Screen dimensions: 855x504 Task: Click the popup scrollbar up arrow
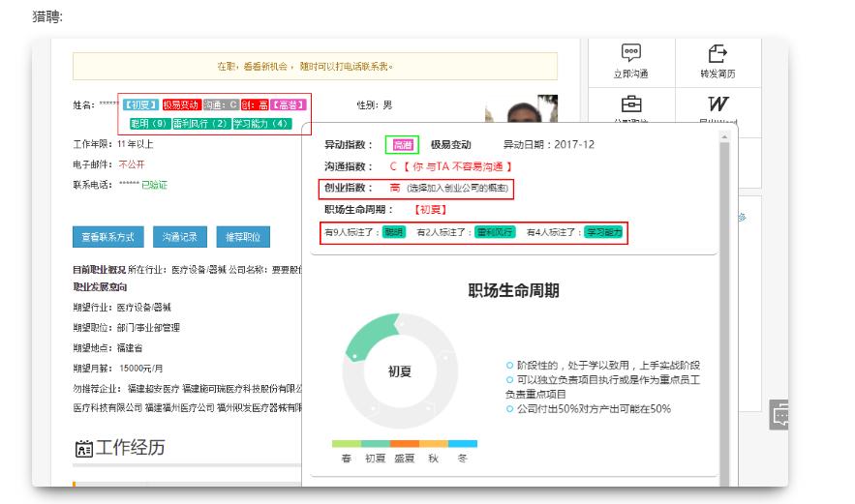723,138
